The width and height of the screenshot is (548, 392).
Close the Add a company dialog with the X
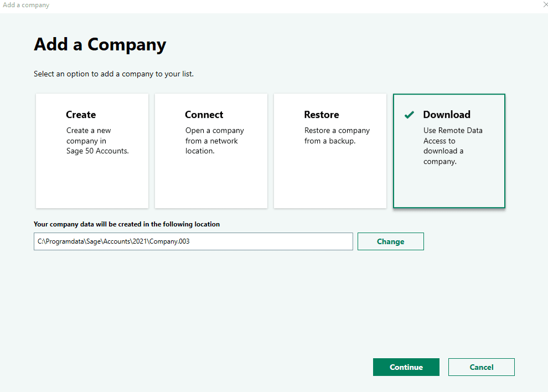point(545,5)
